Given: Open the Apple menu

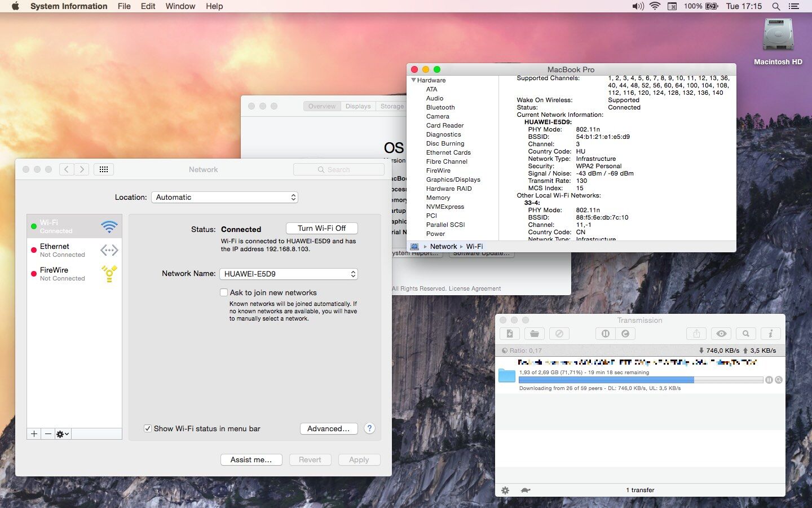Looking at the screenshot, I should pos(15,6).
